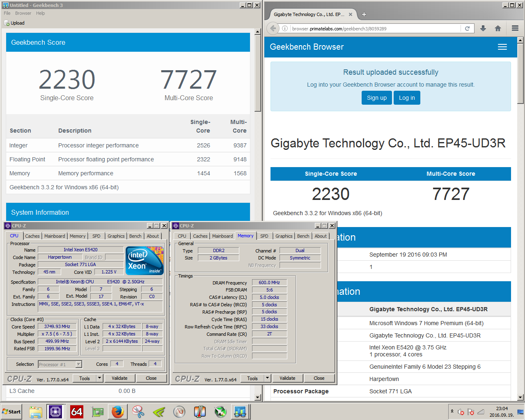The image size is (525, 420).
Task: Click the Sign up button
Action: (x=377, y=98)
